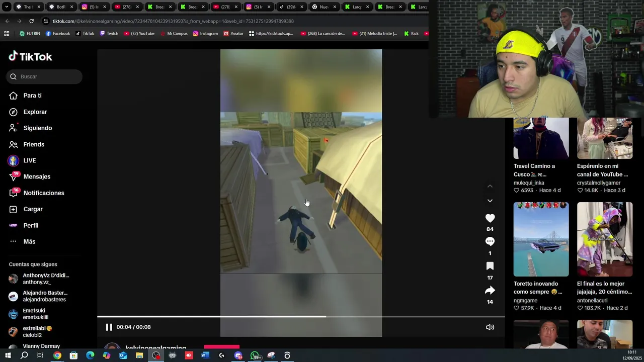Open the Aviator bookmark
The width and height of the screenshot is (644, 362).
(x=233, y=34)
